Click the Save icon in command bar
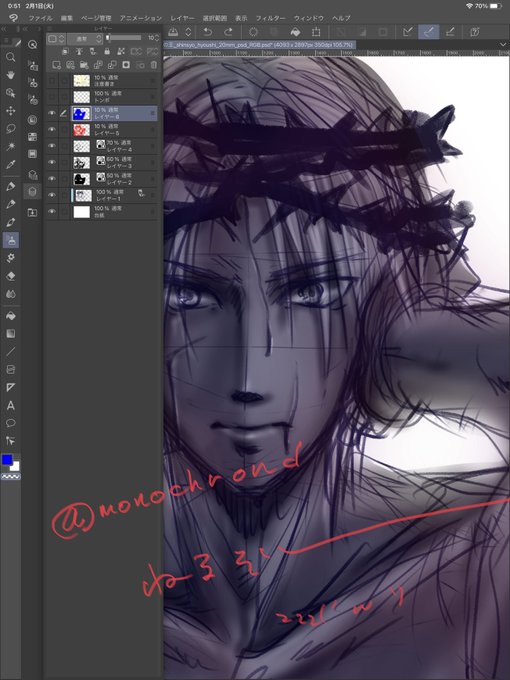This screenshot has width=510, height=680. (173, 32)
